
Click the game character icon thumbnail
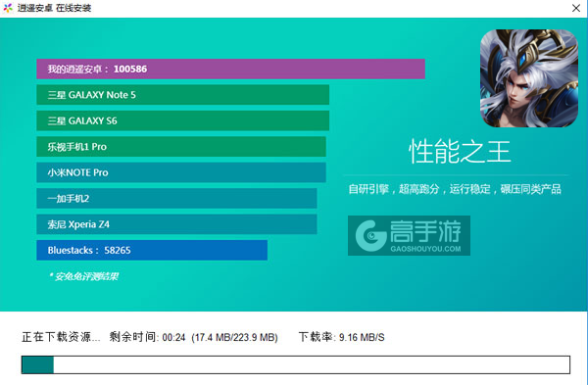pyautogui.click(x=529, y=78)
